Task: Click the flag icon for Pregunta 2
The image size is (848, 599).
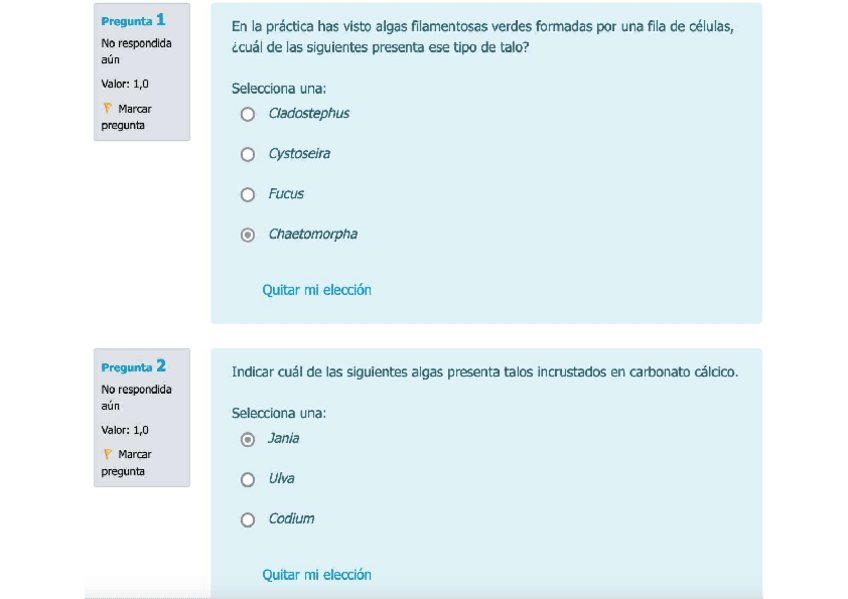Action: click(107, 454)
